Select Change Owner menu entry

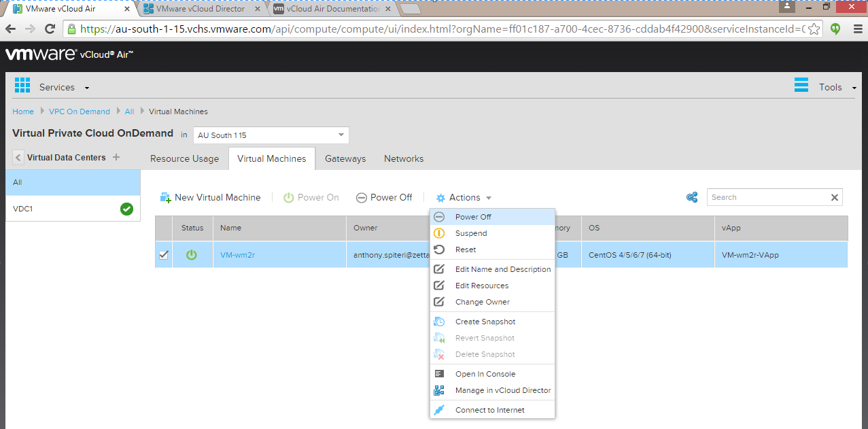[492, 302]
